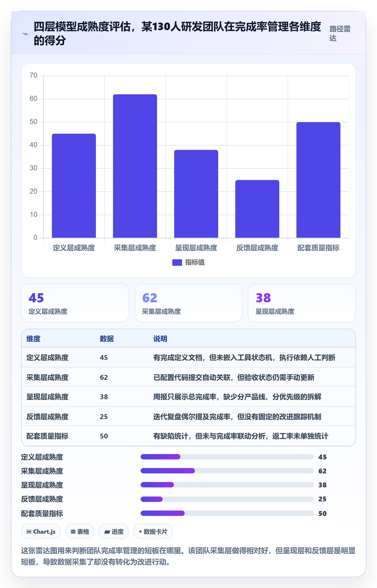Select the 定义层成熟度 table row label
Viewport: 377px width, 588px height.
[47, 357]
